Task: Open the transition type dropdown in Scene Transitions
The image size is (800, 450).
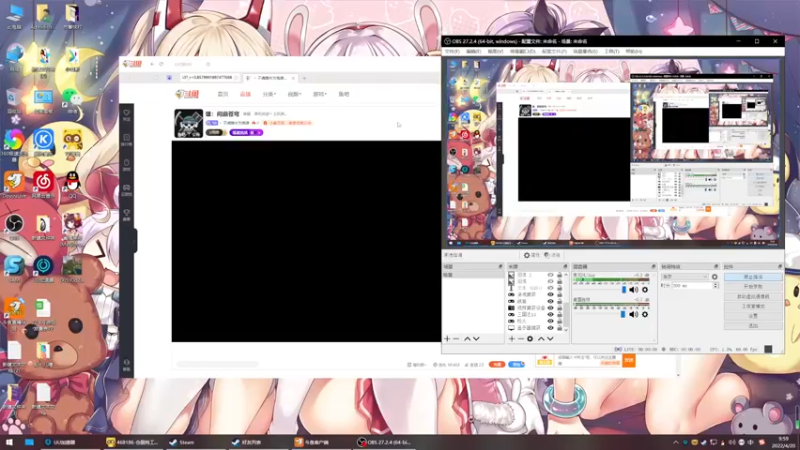Action: point(684,277)
